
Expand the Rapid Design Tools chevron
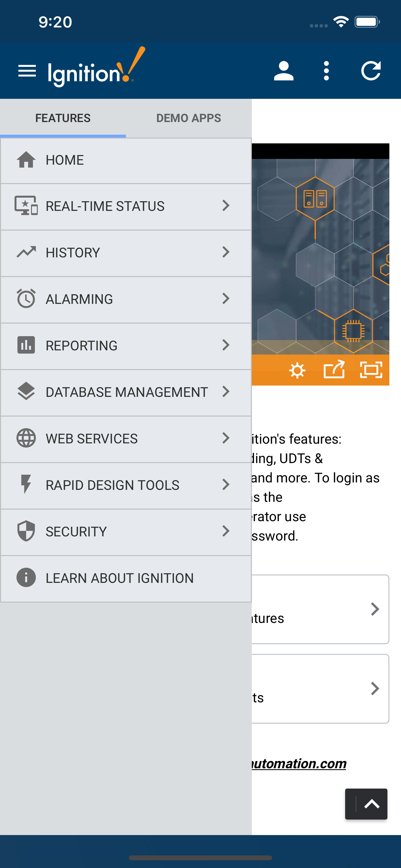[226, 485]
